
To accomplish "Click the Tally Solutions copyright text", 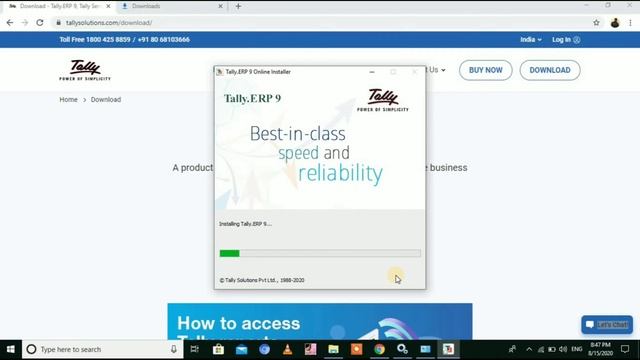I will point(262,280).
